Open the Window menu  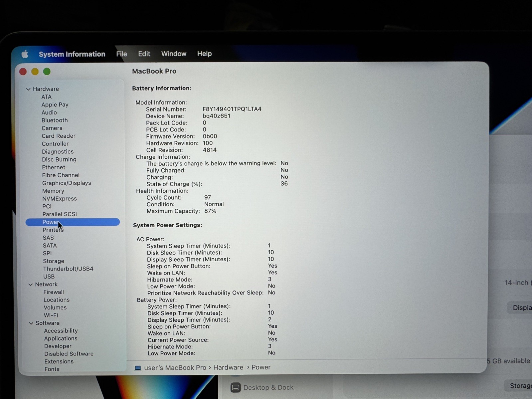coord(174,54)
